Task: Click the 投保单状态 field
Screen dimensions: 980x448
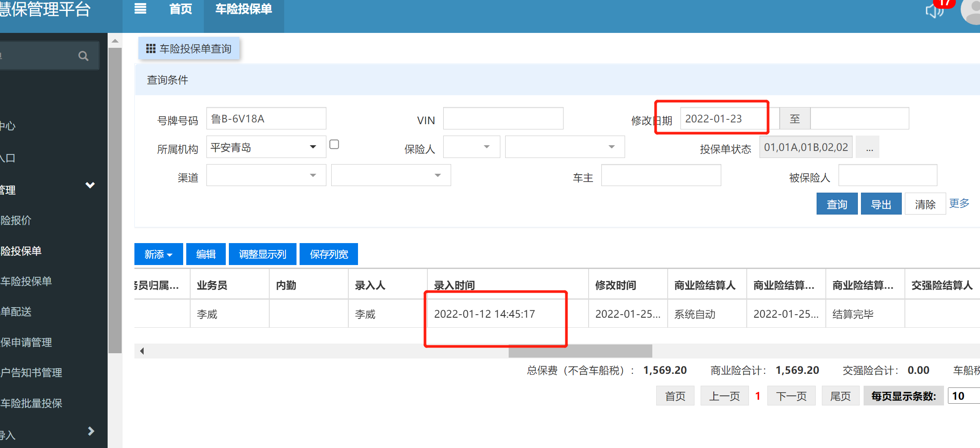Action: coord(806,147)
